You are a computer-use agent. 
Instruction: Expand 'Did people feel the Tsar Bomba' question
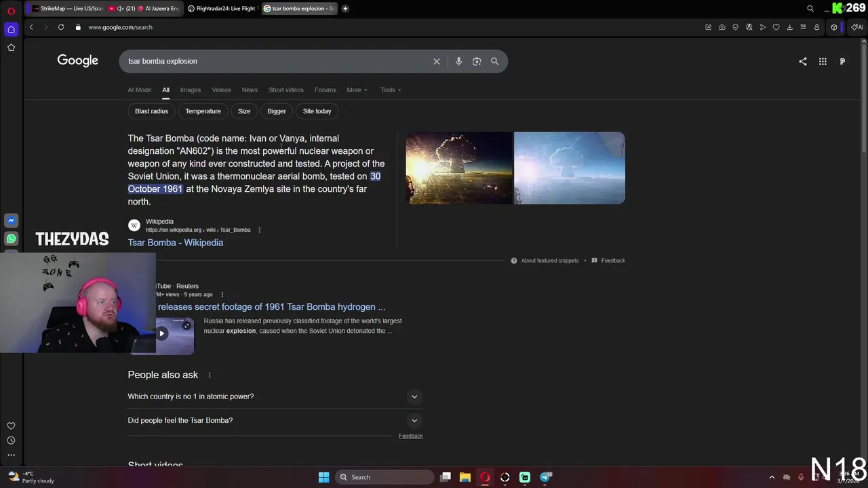click(x=275, y=420)
